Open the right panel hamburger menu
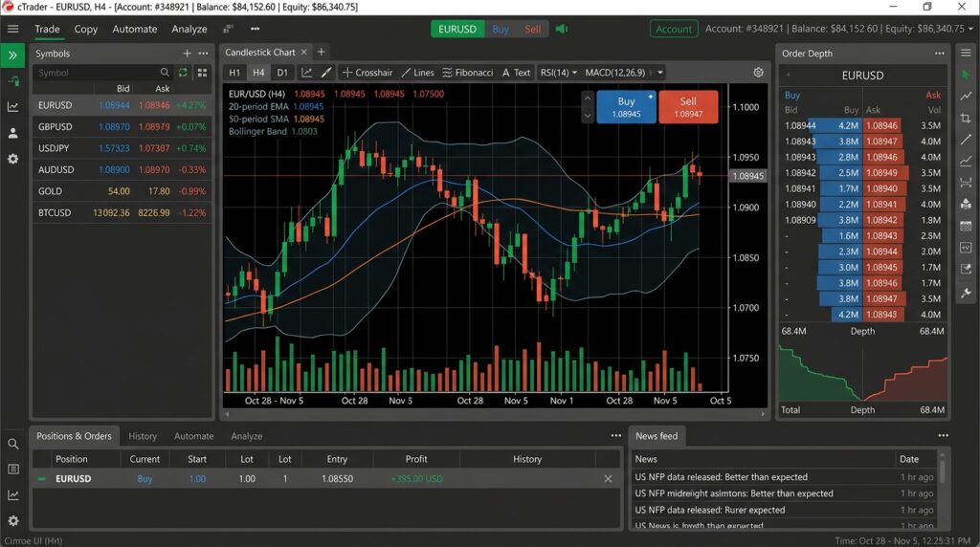 [x=966, y=54]
